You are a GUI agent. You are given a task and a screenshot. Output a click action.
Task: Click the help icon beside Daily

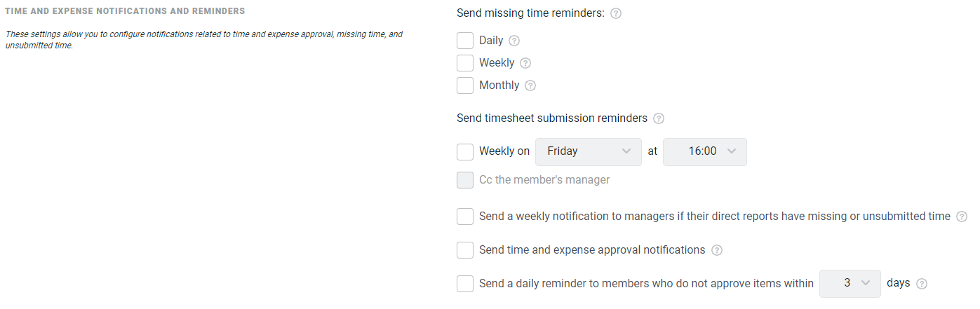(x=514, y=41)
